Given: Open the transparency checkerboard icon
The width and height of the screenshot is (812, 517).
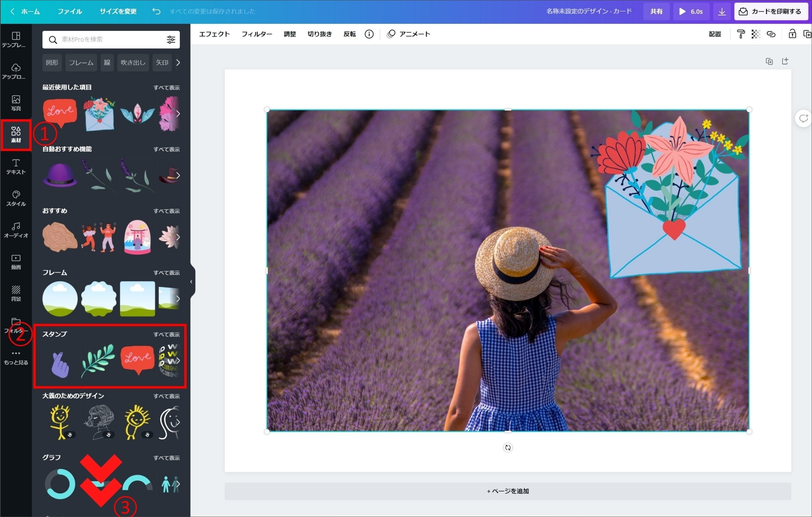Looking at the screenshot, I should (756, 34).
